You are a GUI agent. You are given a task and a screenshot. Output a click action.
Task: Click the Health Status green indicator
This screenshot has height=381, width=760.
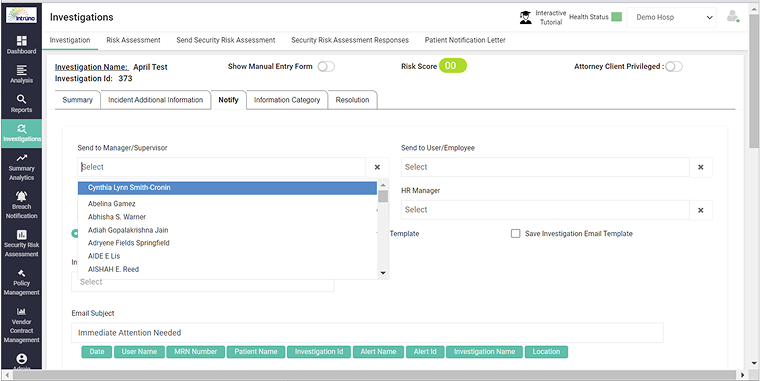click(616, 17)
